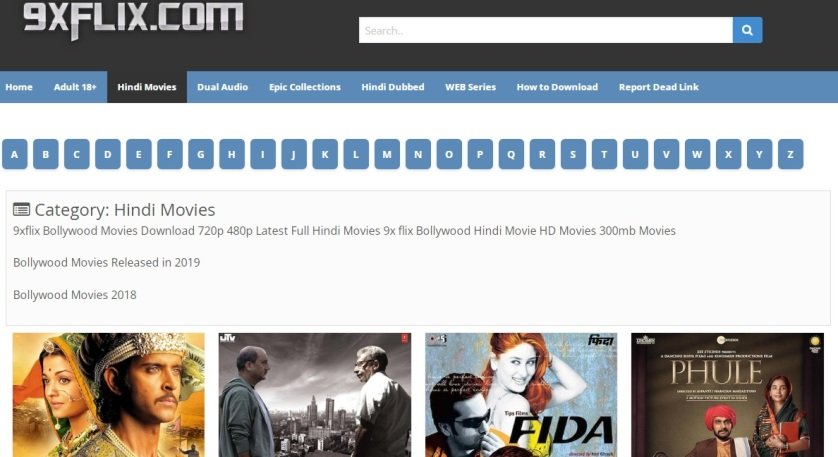Filter movies by letter S
Viewport: 838px width, 457px height.
(x=573, y=154)
